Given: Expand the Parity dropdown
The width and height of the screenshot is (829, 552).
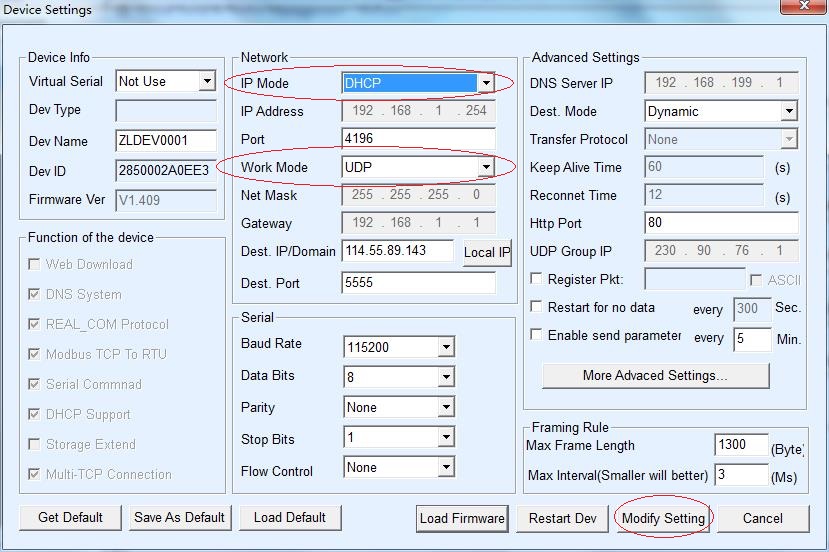Looking at the screenshot, I should point(446,408).
